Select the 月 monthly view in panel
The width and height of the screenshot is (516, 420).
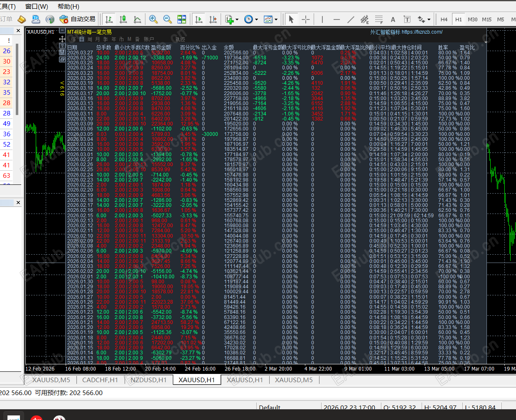[98, 39]
